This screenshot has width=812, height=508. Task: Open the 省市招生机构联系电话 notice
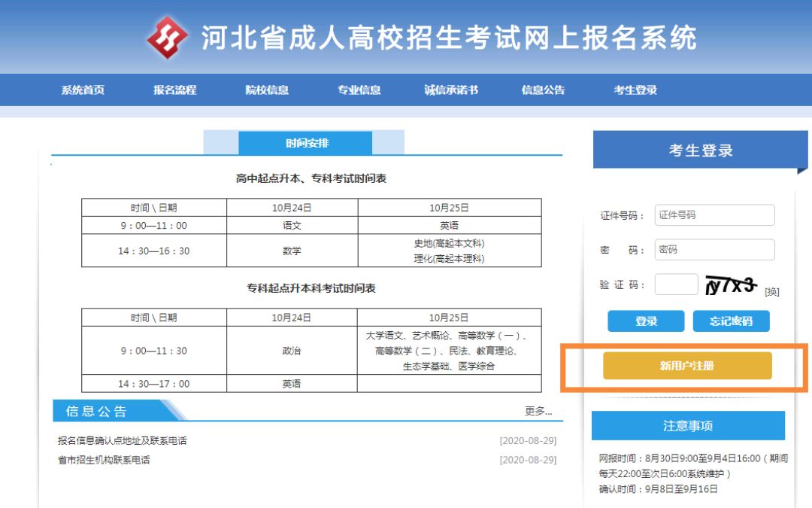(105, 460)
